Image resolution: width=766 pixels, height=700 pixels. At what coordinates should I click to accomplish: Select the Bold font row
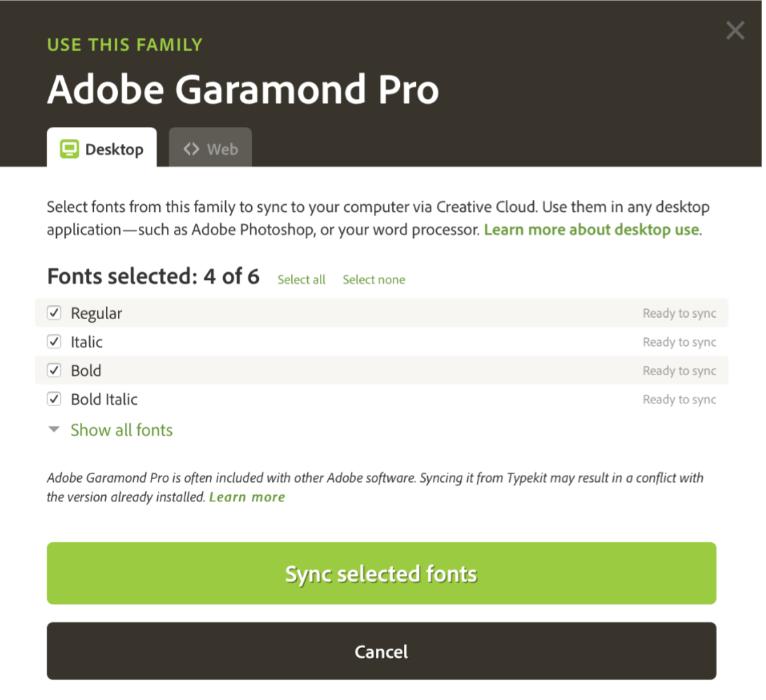click(86, 370)
